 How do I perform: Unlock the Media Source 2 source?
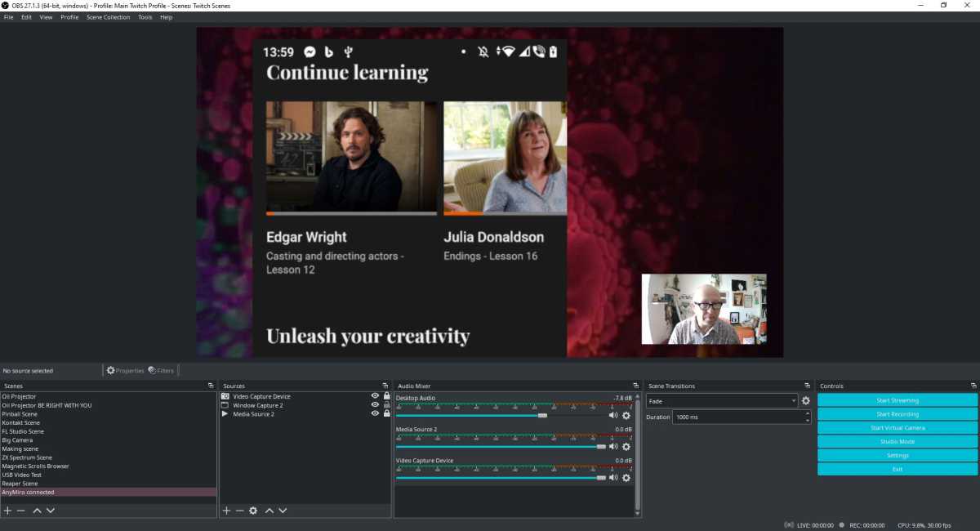pyautogui.click(x=386, y=413)
